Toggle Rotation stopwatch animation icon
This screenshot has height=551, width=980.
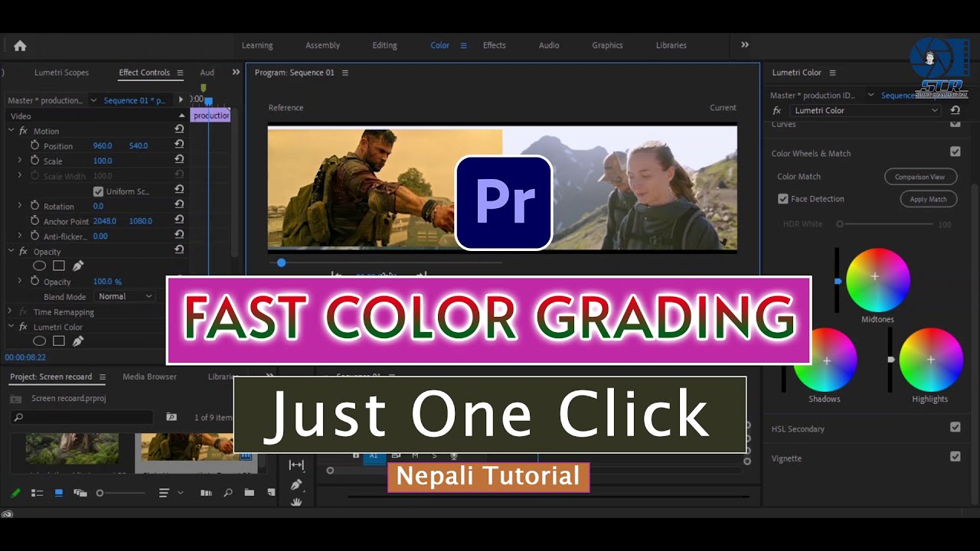click(34, 206)
